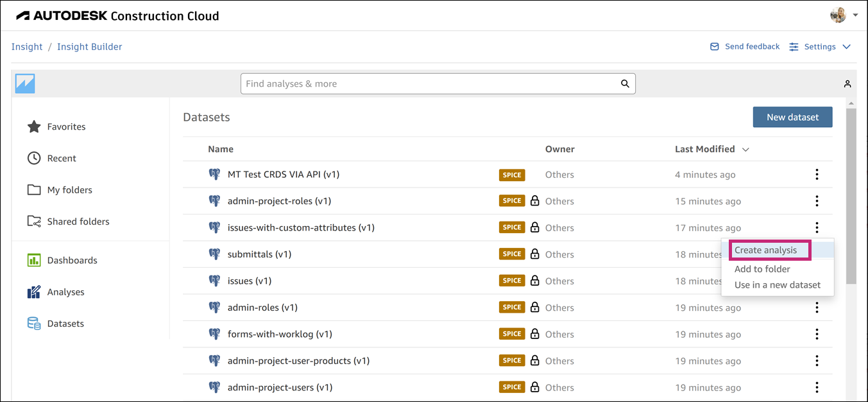Open the Recent items clock icon
The height and width of the screenshot is (402, 868).
[x=34, y=158]
